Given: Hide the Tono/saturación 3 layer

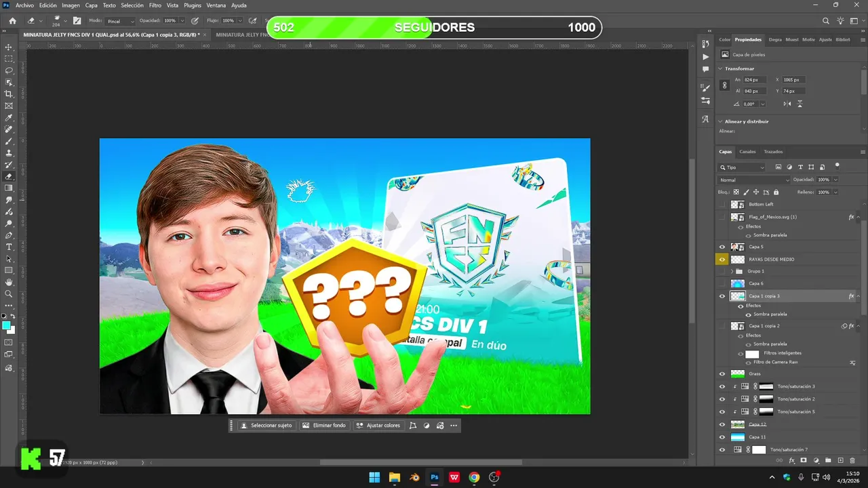Looking at the screenshot, I should point(722,386).
